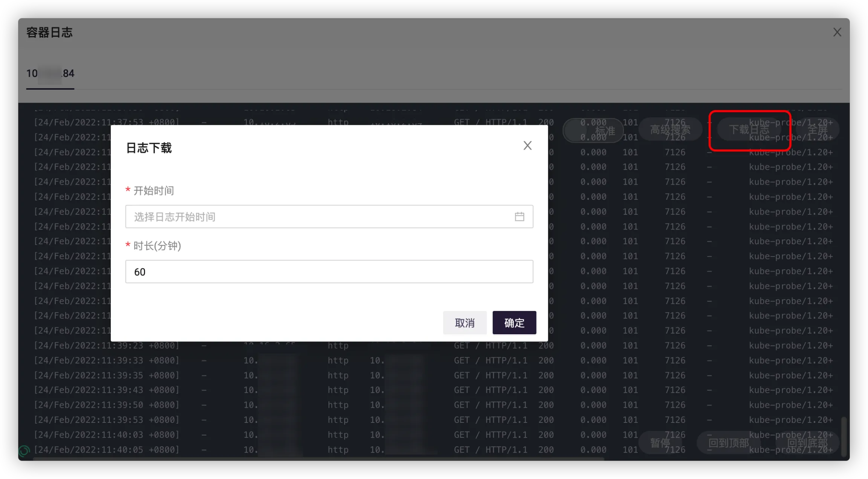Click the log line timestamped 11:39:43
The height and width of the screenshot is (479, 868).
(107, 390)
